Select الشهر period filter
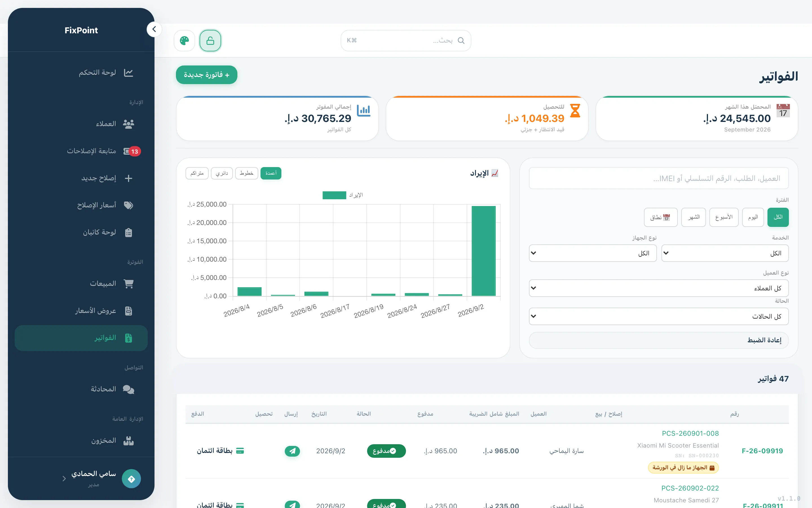The width and height of the screenshot is (812, 508). point(694,217)
